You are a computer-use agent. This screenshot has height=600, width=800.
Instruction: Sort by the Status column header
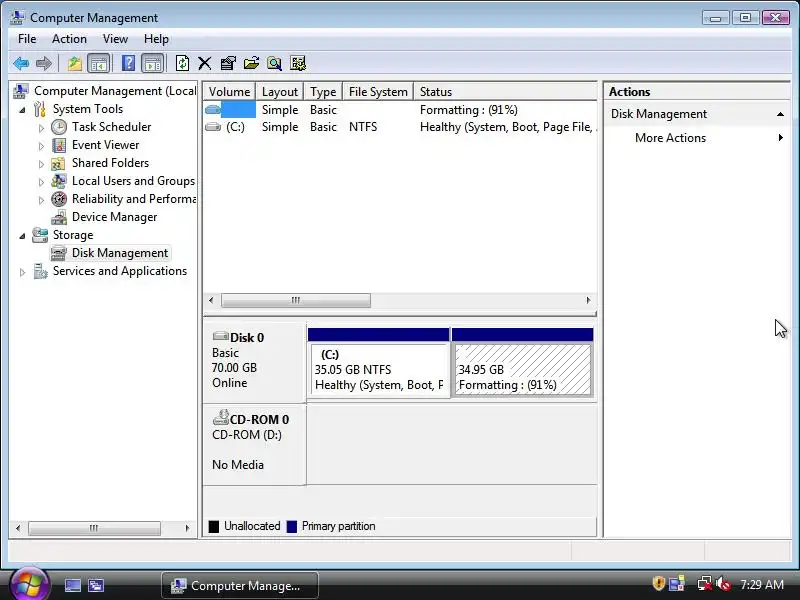click(x=505, y=91)
